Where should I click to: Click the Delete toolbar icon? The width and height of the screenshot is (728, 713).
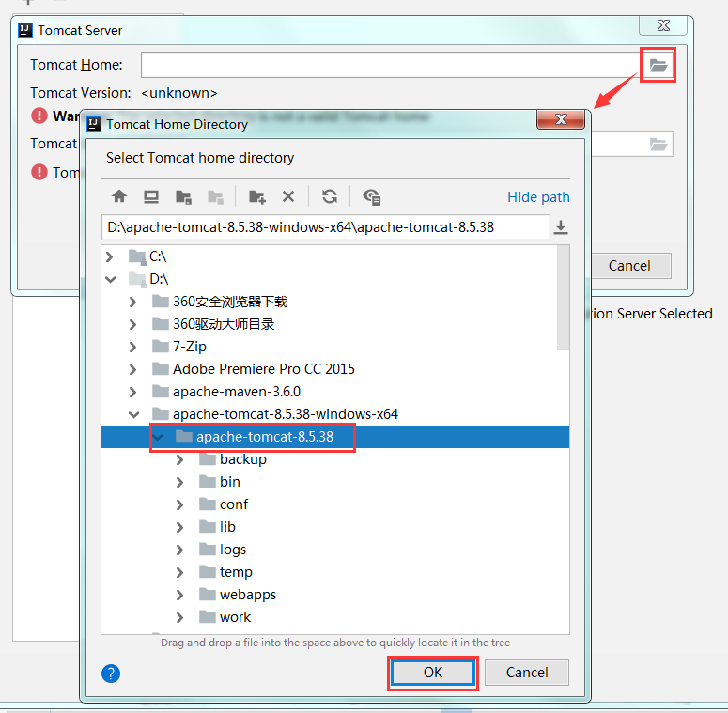pos(288,196)
